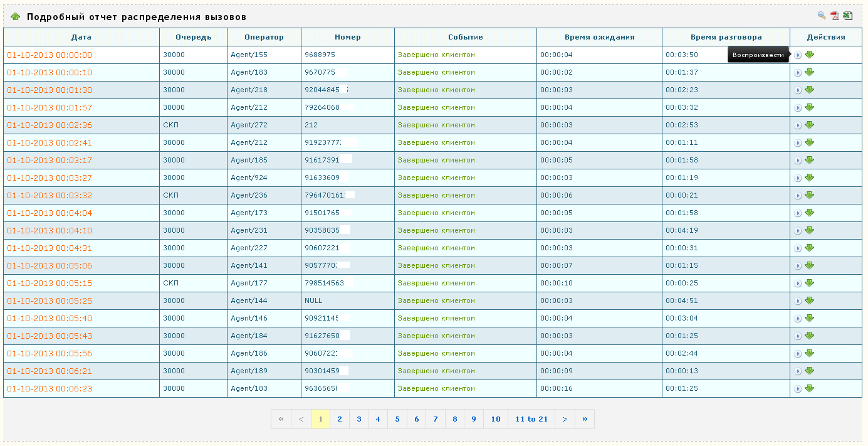Open date link 01-10-2013 00:00:00

(x=50, y=55)
